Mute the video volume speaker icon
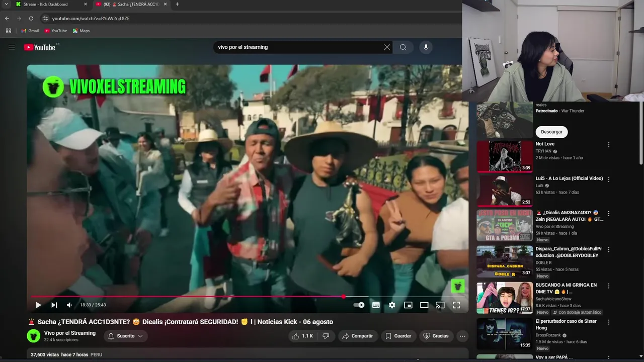644x362 pixels. click(x=69, y=305)
